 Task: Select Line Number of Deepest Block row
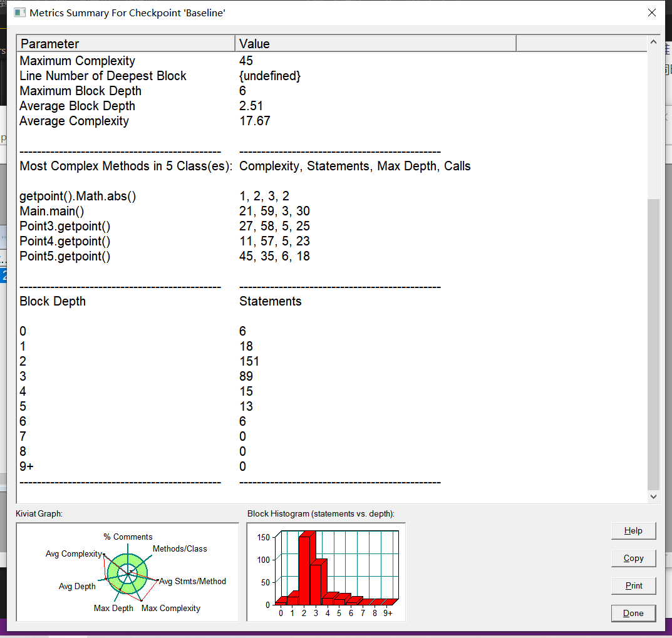[x=332, y=76]
